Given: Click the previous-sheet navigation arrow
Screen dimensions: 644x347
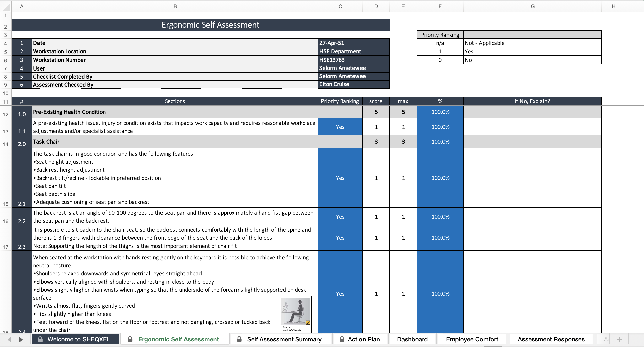Looking at the screenshot, I should pos(9,339).
